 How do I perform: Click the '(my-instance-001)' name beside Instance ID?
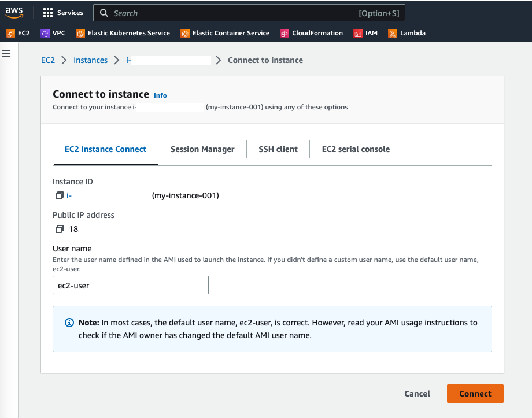(x=185, y=195)
